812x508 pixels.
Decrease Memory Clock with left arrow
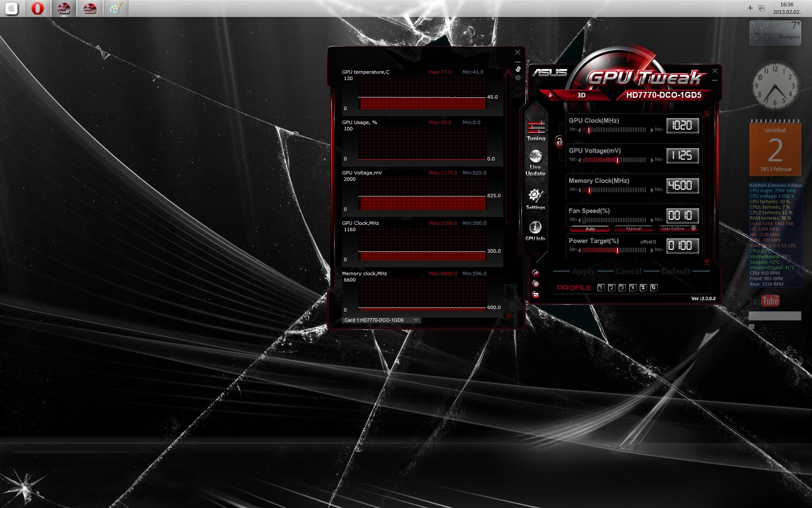[579, 190]
